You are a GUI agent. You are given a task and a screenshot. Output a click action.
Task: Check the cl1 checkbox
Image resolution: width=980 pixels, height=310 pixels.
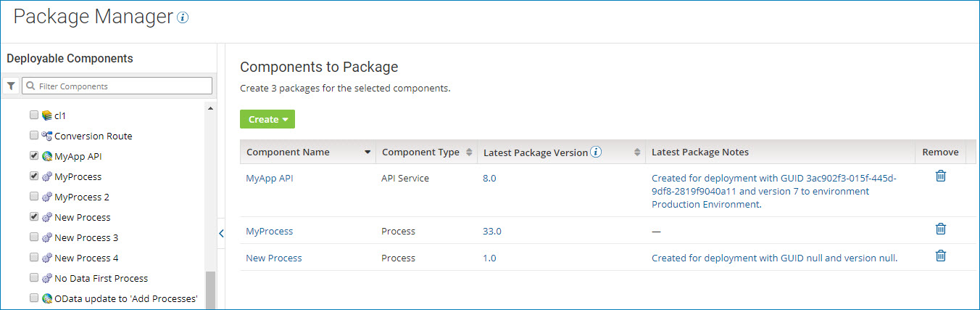pyautogui.click(x=34, y=115)
